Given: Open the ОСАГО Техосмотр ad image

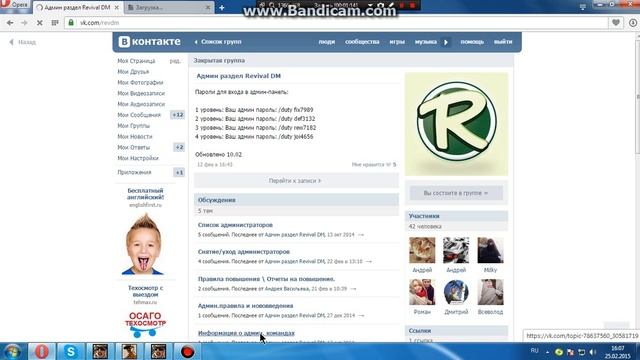Looking at the screenshot, I should tap(145, 324).
